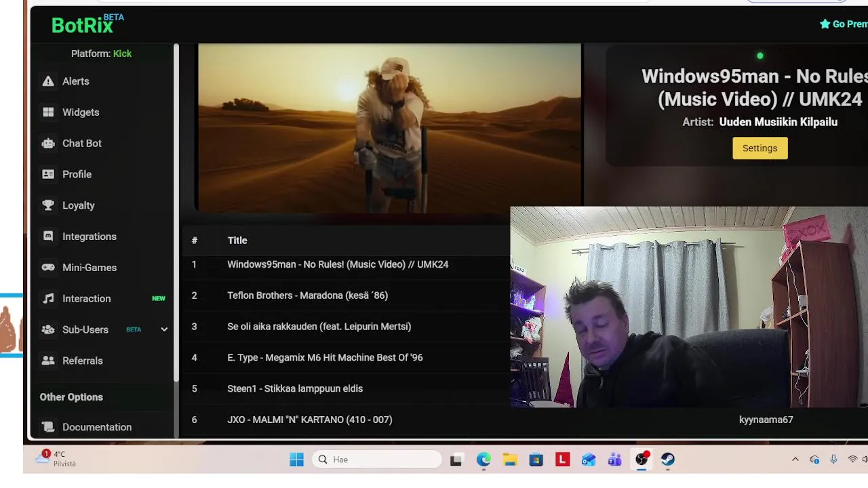
Task: Show hidden system tray icons
Action: 795,460
